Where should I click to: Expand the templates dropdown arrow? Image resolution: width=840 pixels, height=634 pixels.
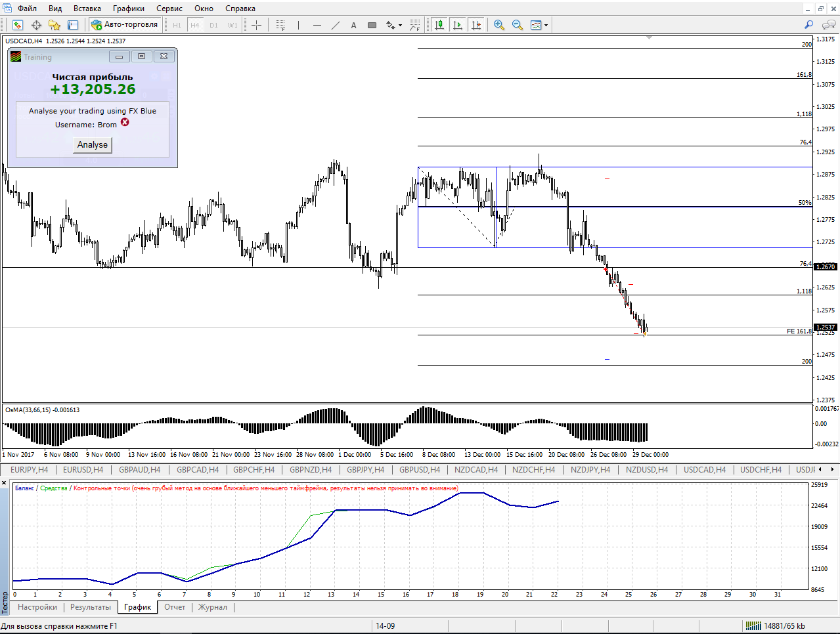(546, 25)
